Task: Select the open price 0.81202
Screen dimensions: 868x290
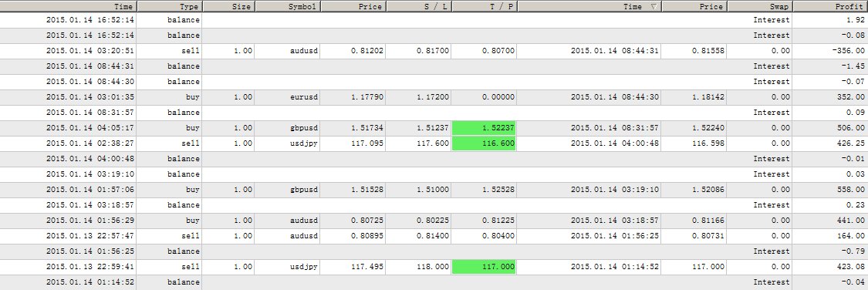Action: (x=367, y=50)
